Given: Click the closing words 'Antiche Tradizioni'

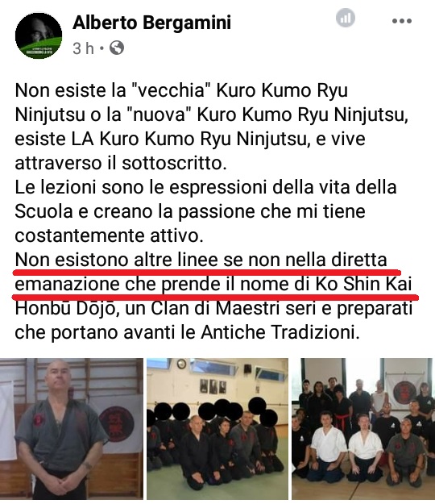Looking at the screenshot, I should pos(280,332).
